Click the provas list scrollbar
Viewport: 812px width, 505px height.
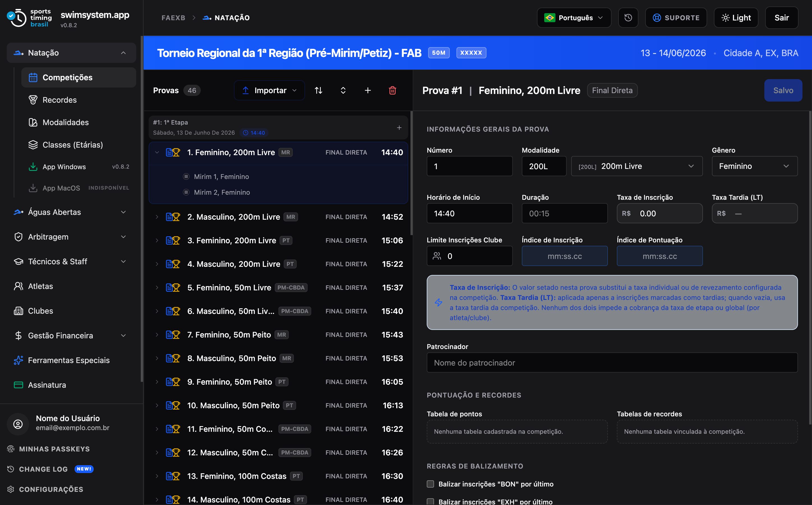click(x=412, y=173)
